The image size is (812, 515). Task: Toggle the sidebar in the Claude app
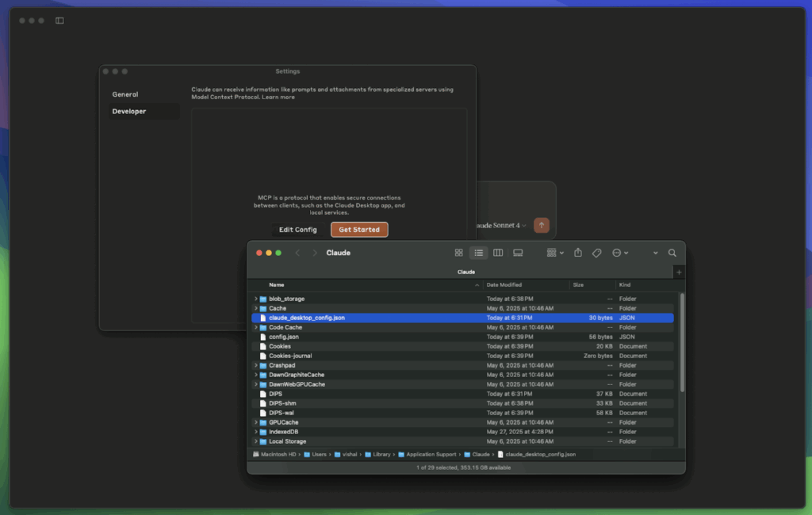59,21
